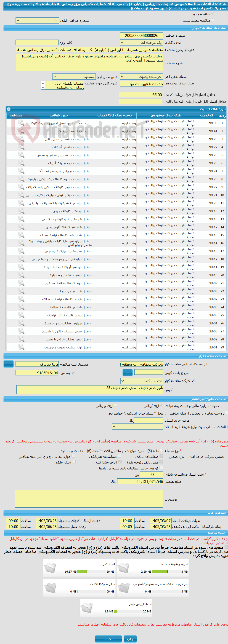
Task: Toggle the ضمانتنامه غیربانکی checkbox
Action: click(x=120, y=456)
